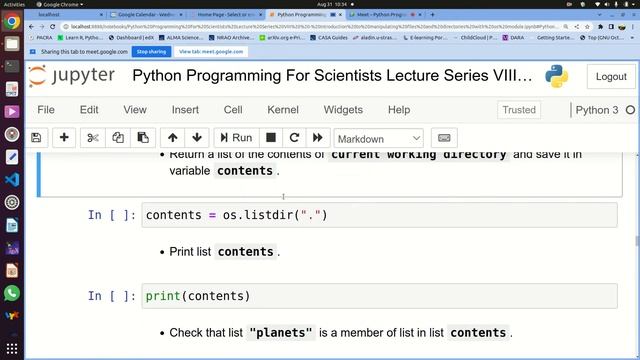Screen dimensions: 640x360
Task: Open the Kernel menu
Action: [283, 110]
